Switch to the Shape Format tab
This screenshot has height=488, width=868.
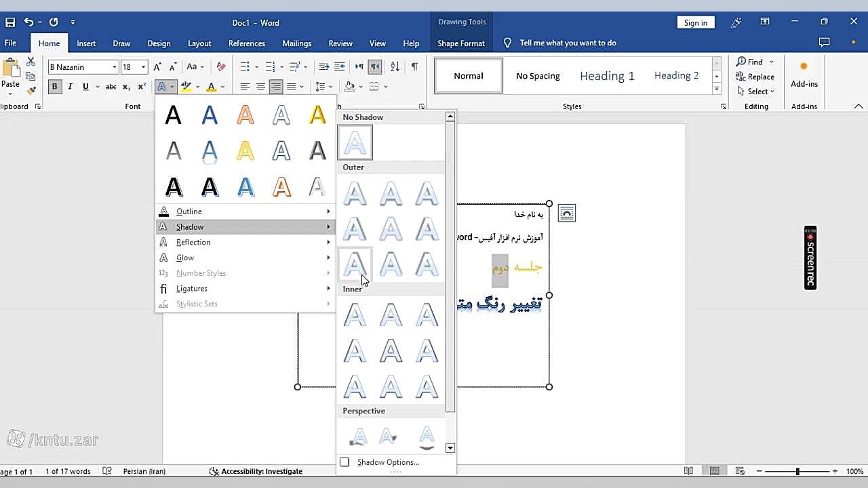[461, 43]
